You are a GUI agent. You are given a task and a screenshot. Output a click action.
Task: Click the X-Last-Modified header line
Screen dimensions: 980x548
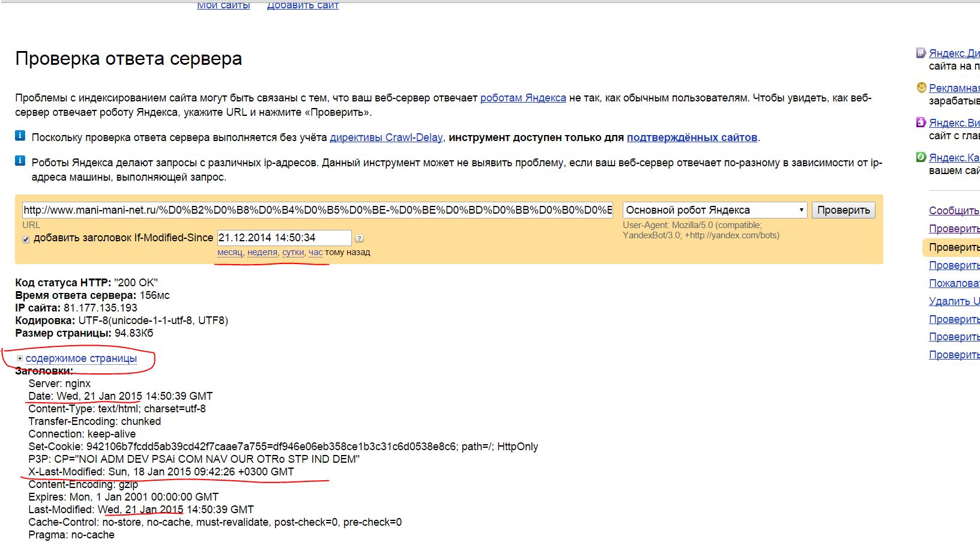161,472
